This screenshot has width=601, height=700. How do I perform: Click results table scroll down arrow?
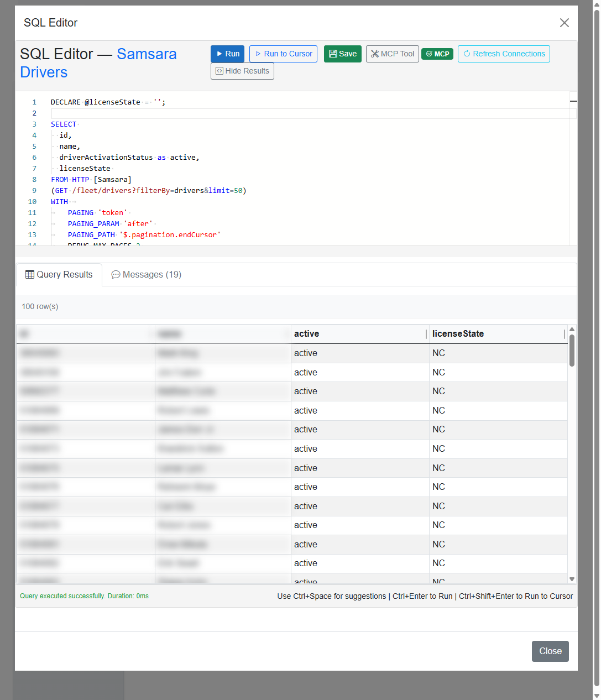click(572, 579)
